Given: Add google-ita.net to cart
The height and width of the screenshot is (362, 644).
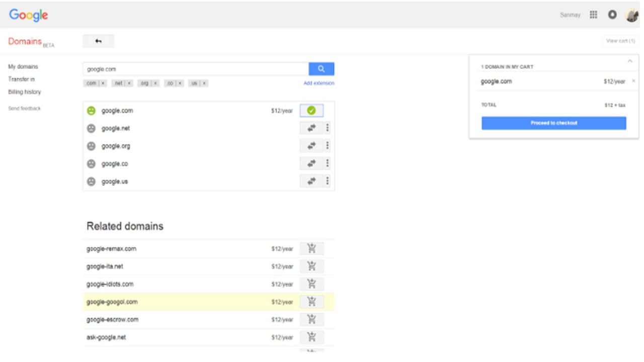Looking at the screenshot, I should [312, 266].
